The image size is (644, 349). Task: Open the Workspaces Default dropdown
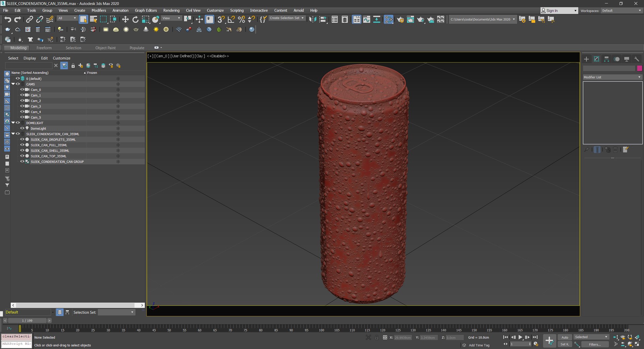pyautogui.click(x=622, y=11)
